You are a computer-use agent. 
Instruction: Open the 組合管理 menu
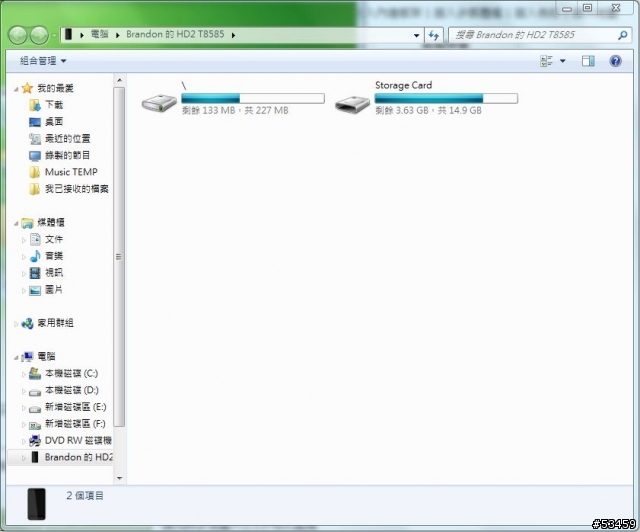coord(43,61)
